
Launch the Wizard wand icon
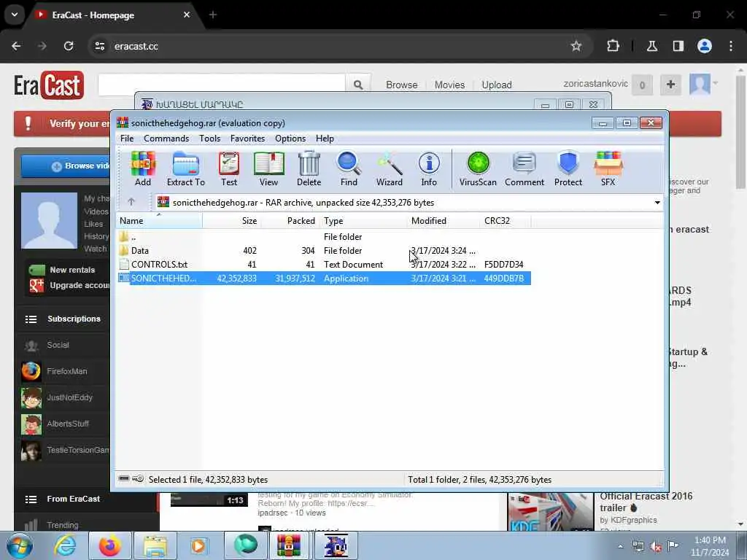[390, 168]
